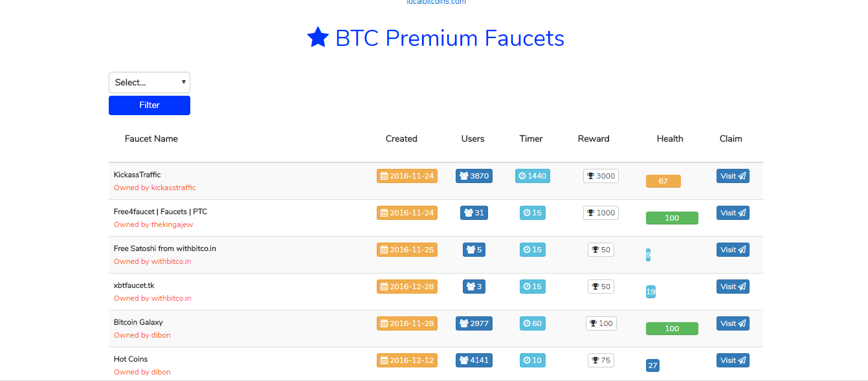The height and width of the screenshot is (381, 868).
Task: Click clock icon on Bitcoin Galaxy timer 60
Action: point(527,323)
